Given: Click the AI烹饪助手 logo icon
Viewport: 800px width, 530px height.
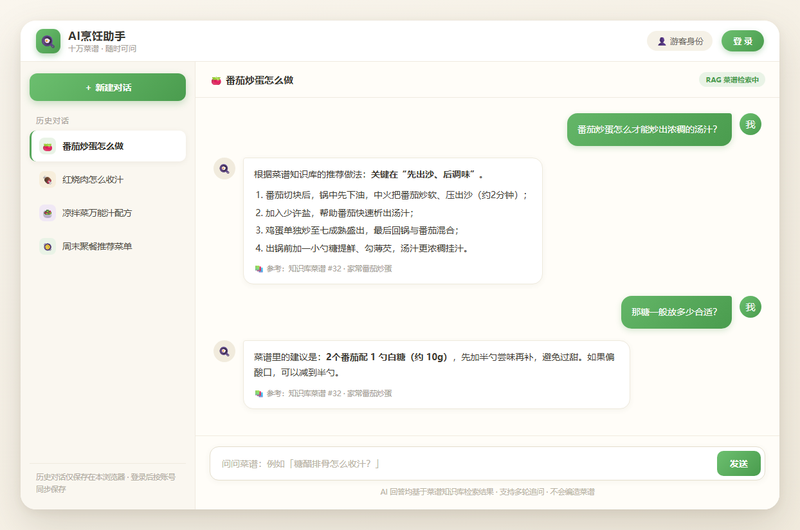Looking at the screenshot, I should (48, 41).
